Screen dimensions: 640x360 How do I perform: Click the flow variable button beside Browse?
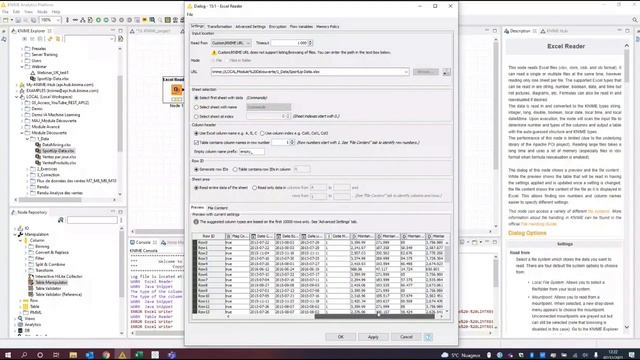click(446, 72)
